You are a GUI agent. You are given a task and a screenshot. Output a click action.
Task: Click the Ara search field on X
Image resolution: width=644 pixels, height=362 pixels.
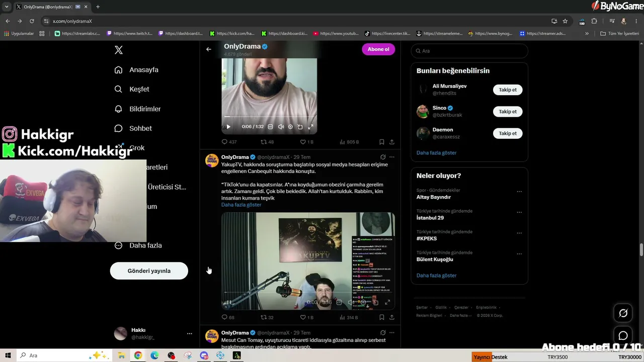coord(469,51)
